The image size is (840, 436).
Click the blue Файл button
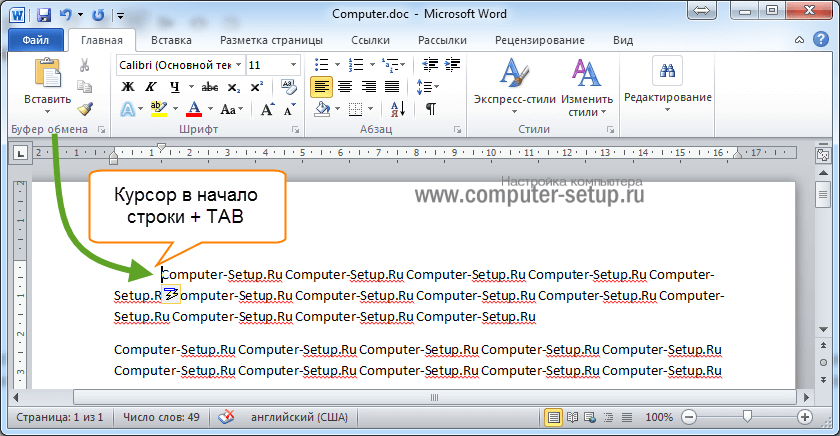[36, 41]
